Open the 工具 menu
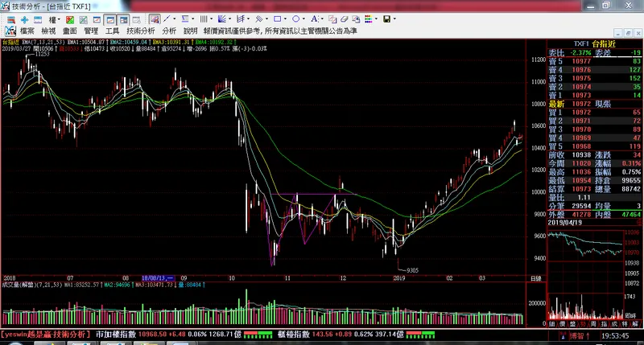This screenshot has width=644, height=345. pyautogui.click(x=112, y=31)
